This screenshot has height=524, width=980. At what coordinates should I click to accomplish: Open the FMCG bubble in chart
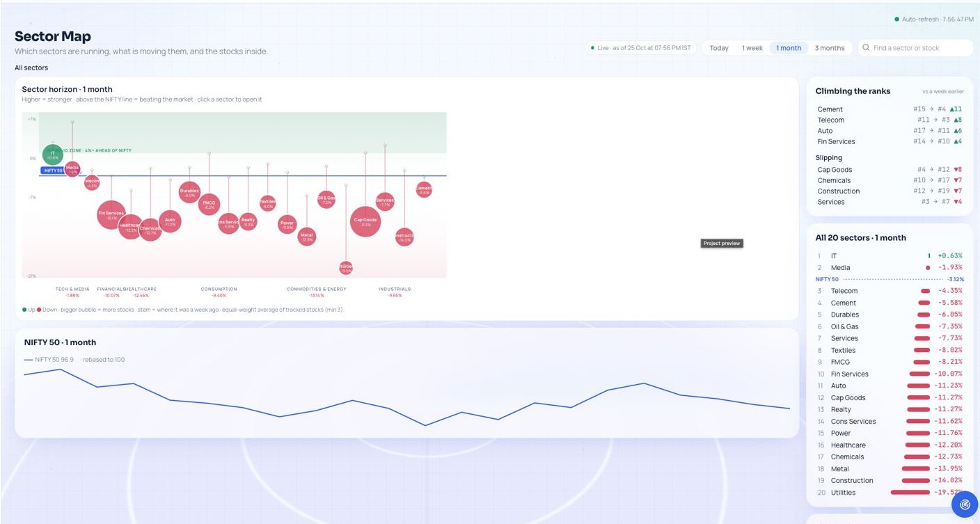[x=209, y=205]
